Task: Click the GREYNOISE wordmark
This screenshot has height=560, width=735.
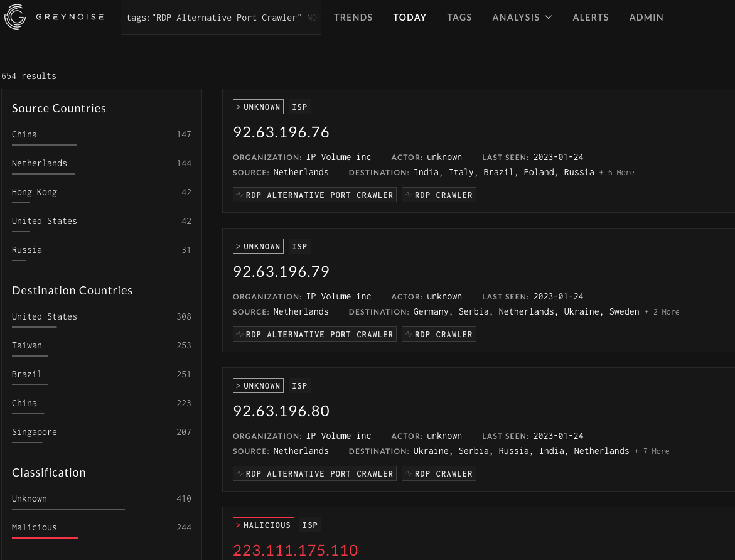Action: 70,17
